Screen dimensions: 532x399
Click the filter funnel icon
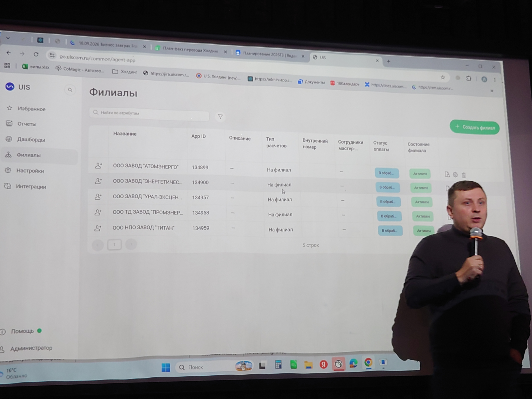(x=220, y=117)
